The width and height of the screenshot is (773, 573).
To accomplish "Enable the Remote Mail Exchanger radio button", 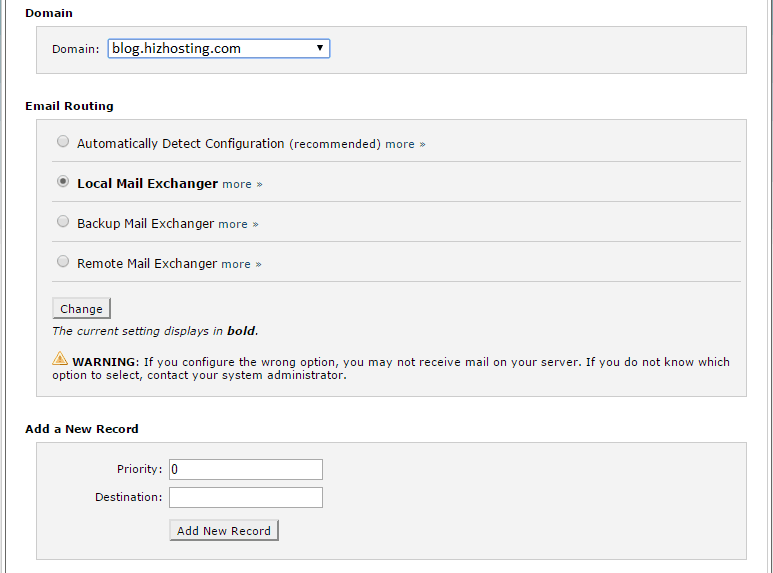I will pos(63,262).
